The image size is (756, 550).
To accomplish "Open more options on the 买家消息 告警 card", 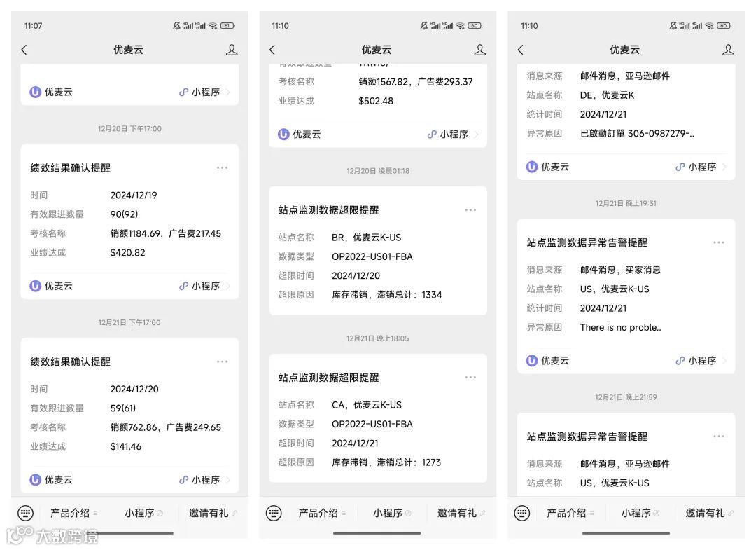I will [x=719, y=242].
